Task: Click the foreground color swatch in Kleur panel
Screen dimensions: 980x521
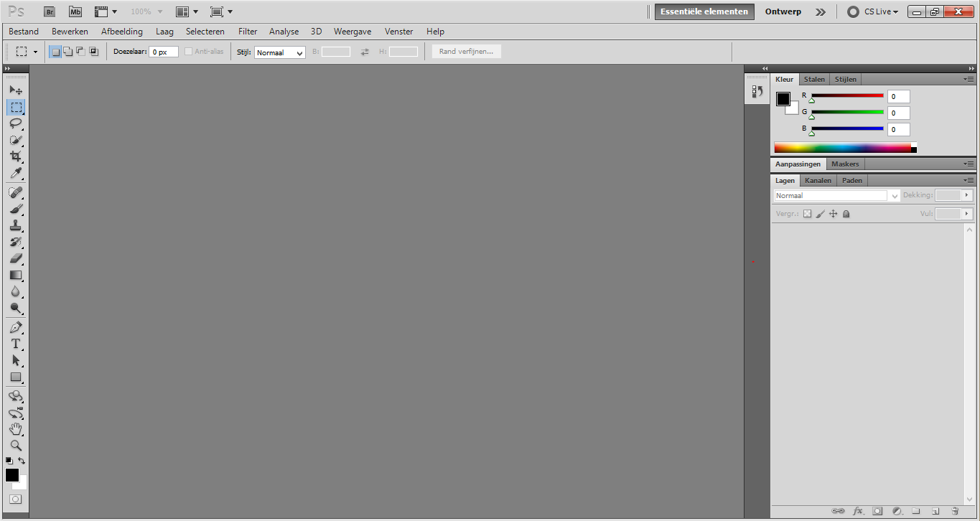Action: tap(783, 99)
